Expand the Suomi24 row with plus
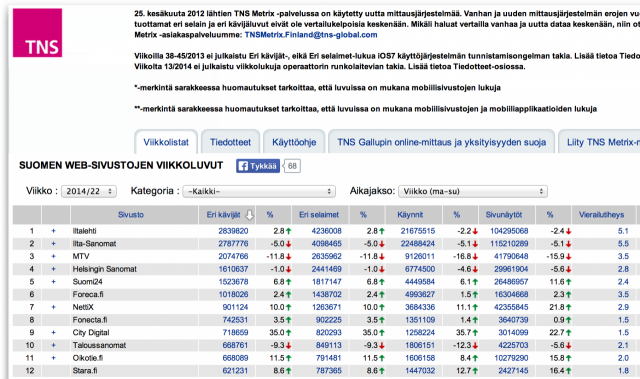This screenshot has height=379, width=640. [x=53, y=281]
